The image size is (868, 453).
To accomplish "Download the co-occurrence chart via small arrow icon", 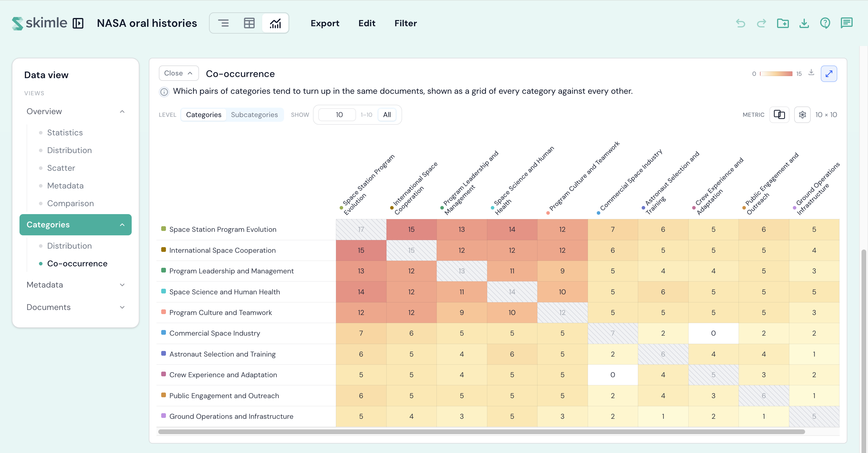I will tap(811, 73).
